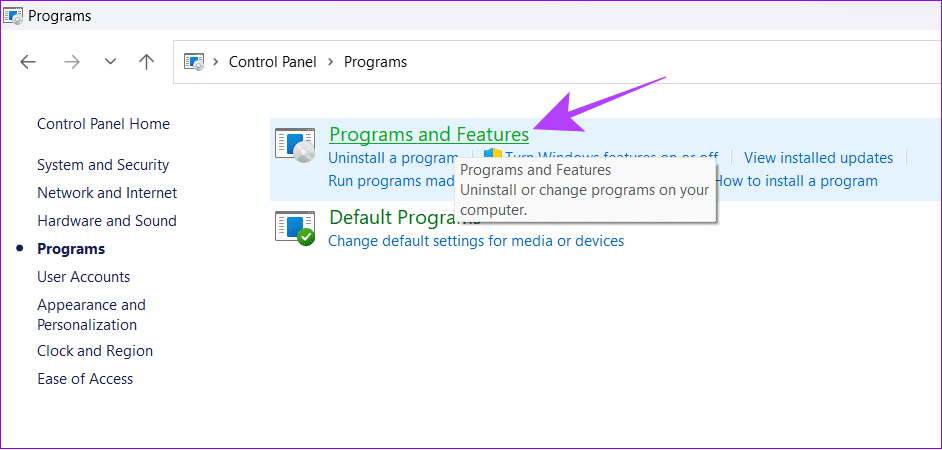Open How to install a program

pyautogui.click(x=796, y=181)
